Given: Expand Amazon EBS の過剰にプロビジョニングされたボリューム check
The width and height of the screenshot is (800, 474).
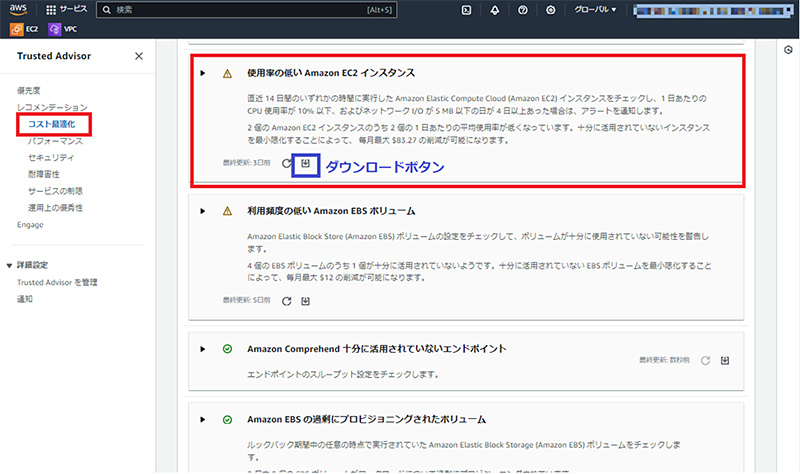Looking at the screenshot, I should (x=203, y=419).
